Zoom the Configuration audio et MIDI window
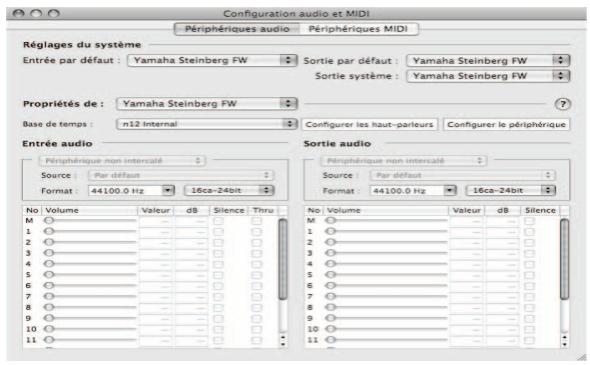The image size is (590, 365). (53, 14)
